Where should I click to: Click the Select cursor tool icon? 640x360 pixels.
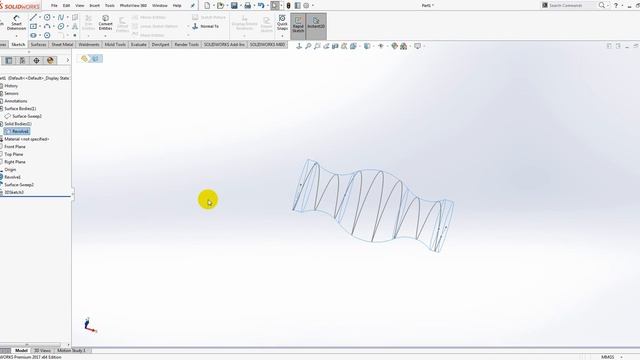(275, 5)
